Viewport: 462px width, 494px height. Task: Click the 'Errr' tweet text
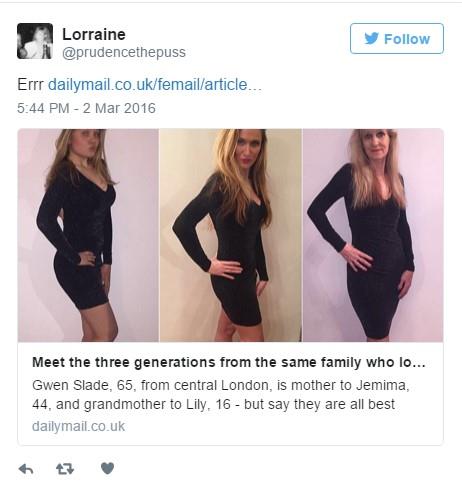point(30,84)
